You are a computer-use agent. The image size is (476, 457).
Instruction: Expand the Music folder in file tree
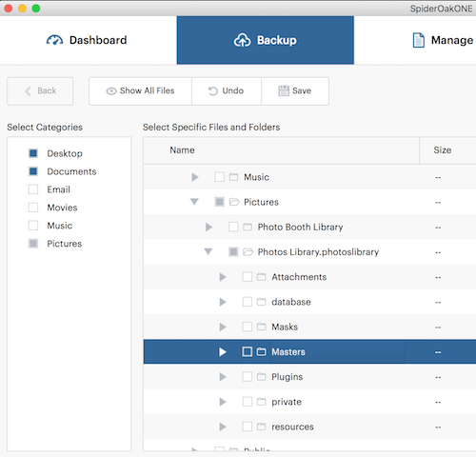click(x=195, y=177)
